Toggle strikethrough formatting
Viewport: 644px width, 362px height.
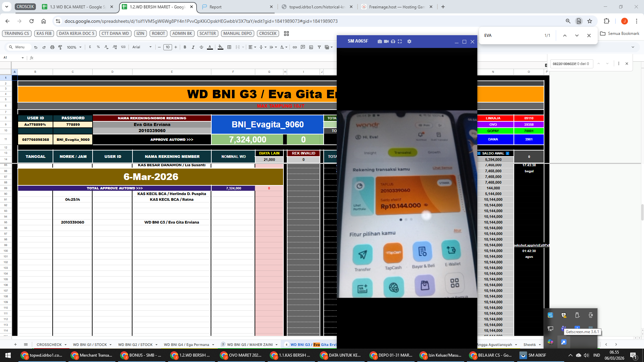[x=201, y=47]
